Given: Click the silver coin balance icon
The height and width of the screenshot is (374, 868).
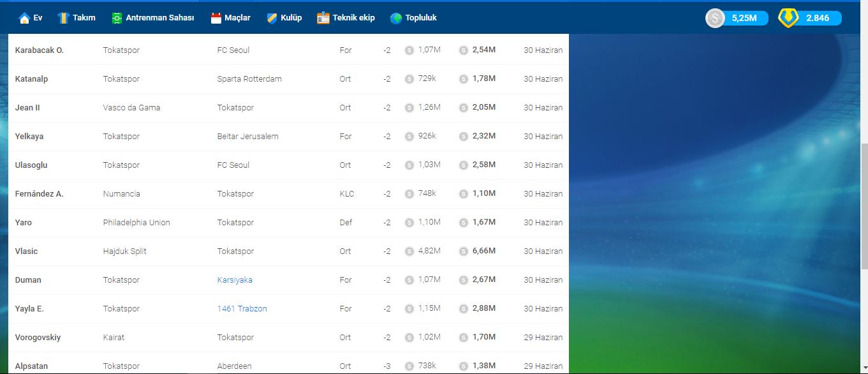Looking at the screenshot, I should [x=715, y=18].
